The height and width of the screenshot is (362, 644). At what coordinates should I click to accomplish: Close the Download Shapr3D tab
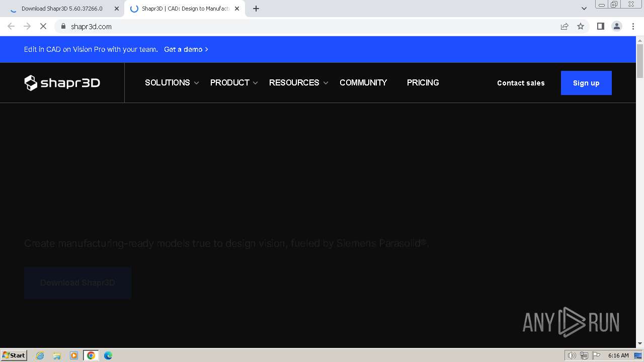pos(117,9)
